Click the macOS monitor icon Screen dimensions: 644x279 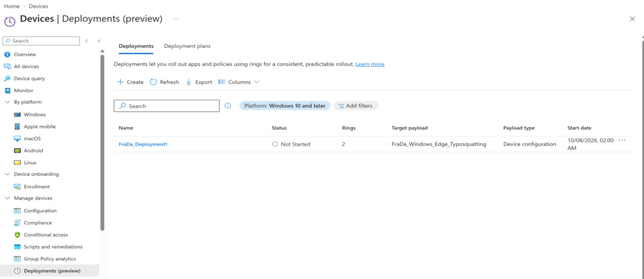point(17,139)
